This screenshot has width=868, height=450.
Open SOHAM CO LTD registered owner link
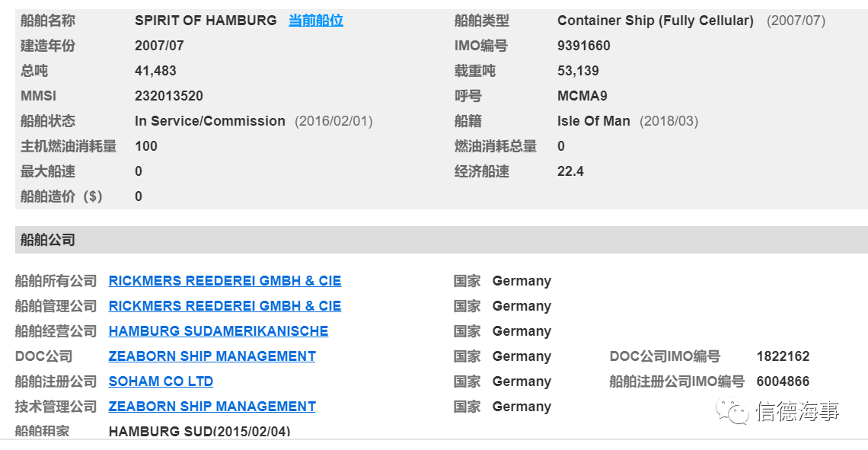(161, 381)
